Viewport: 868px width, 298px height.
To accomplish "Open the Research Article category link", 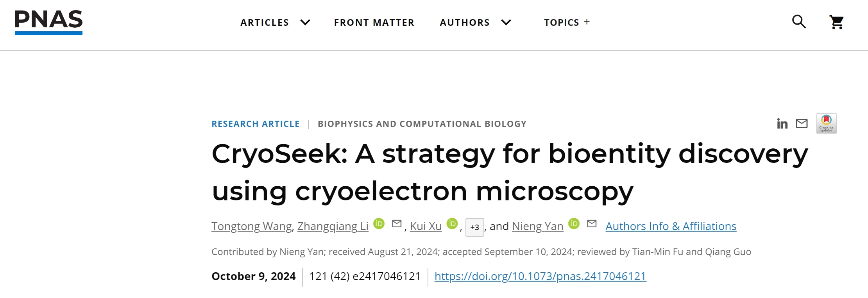I will (x=256, y=124).
